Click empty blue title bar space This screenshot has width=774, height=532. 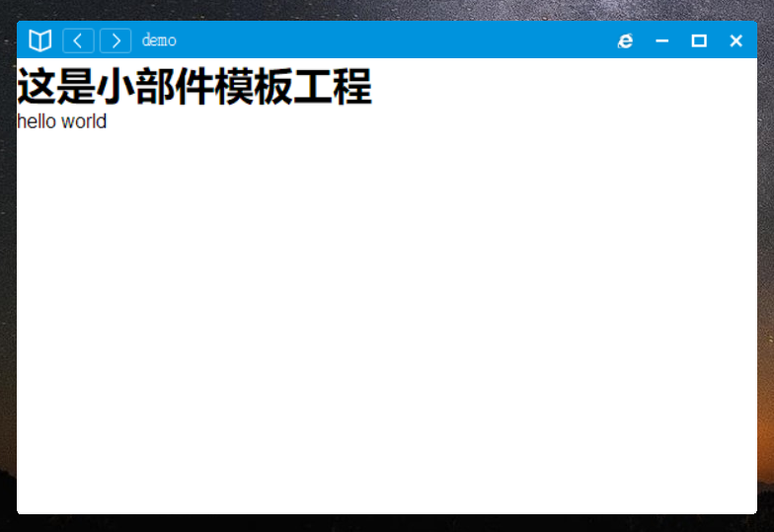pos(395,40)
